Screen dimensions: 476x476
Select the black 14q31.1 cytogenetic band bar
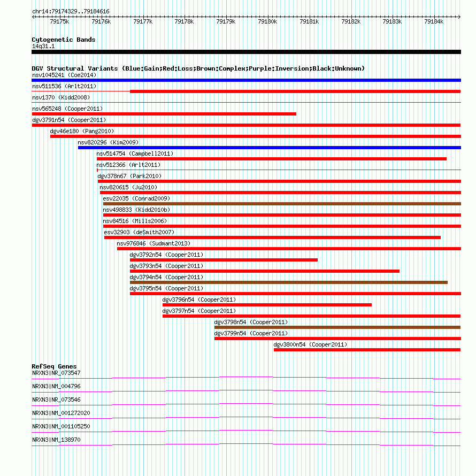pos(246,52)
